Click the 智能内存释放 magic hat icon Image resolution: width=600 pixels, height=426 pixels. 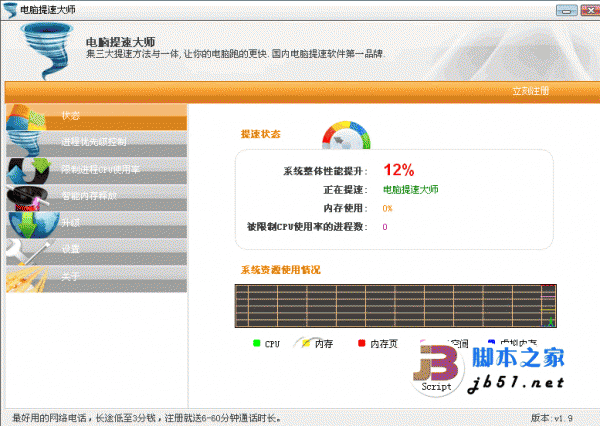tap(27, 198)
